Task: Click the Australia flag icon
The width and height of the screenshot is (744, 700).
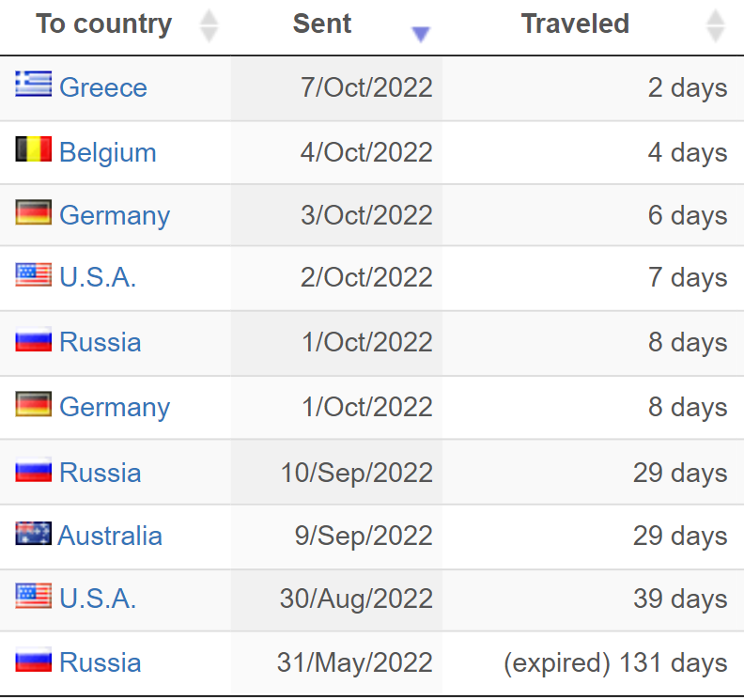Action: point(33,533)
